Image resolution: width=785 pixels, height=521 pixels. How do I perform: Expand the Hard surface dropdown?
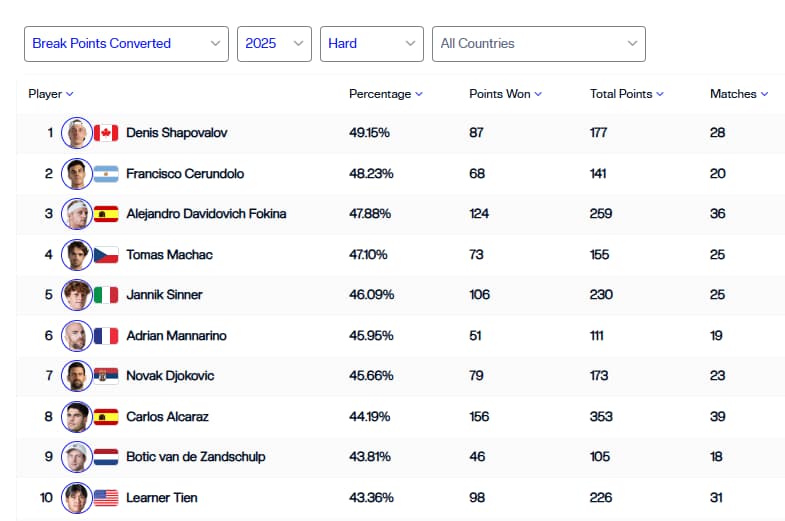[372, 44]
